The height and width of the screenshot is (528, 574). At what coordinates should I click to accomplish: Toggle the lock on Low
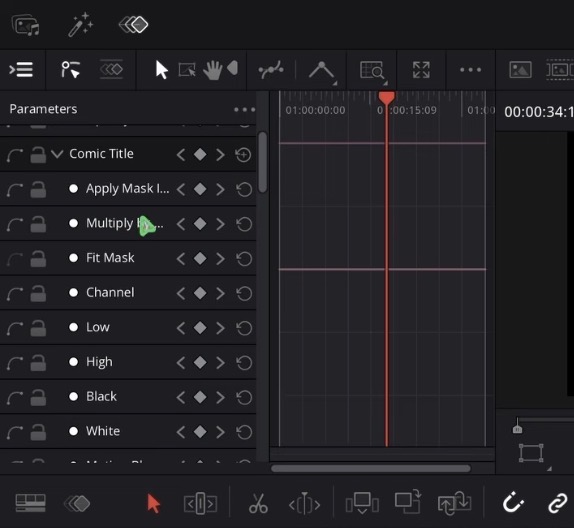[38, 328]
